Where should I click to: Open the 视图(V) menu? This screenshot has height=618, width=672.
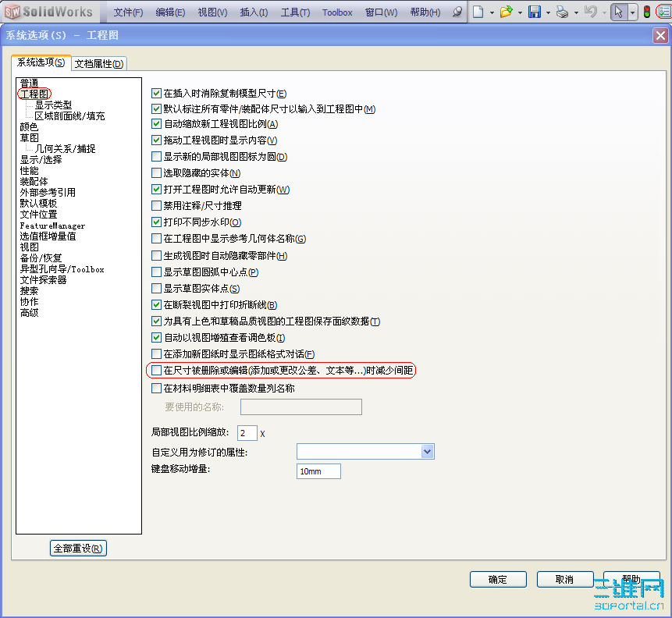point(212,12)
